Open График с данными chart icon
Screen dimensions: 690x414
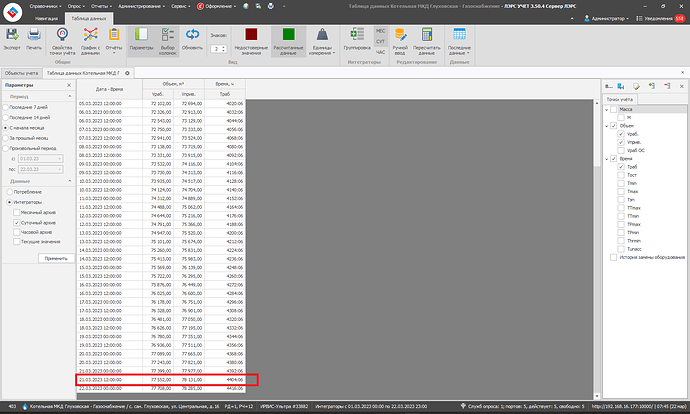(x=91, y=35)
